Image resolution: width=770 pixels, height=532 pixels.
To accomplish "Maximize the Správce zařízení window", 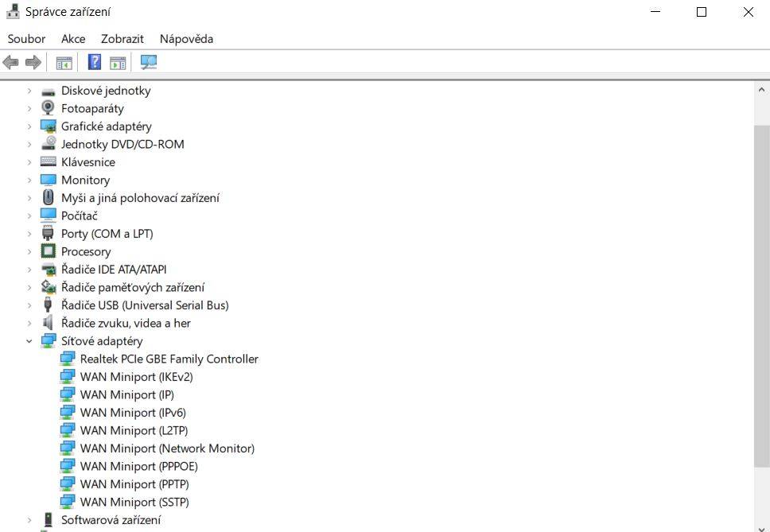I will coord(702,12).
